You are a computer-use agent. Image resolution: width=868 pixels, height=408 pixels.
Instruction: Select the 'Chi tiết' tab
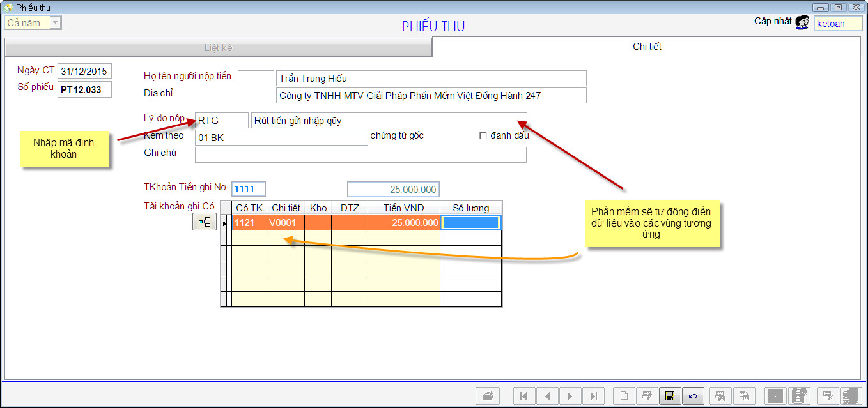point(647,47)
